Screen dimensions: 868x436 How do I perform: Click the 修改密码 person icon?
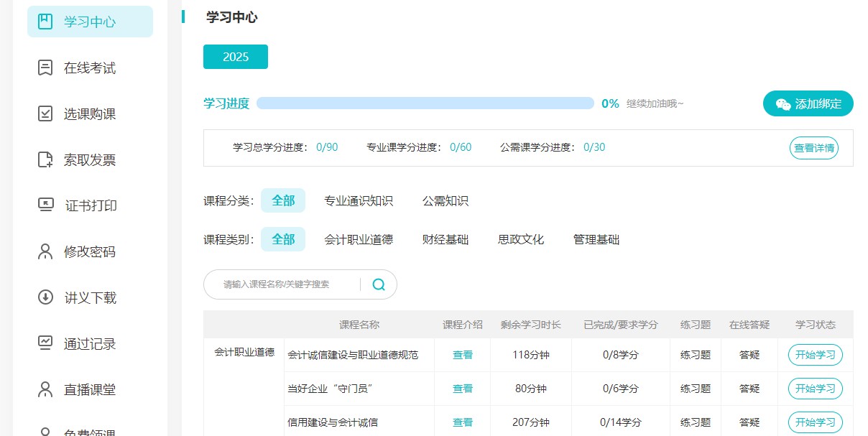(x=45, y=251)
